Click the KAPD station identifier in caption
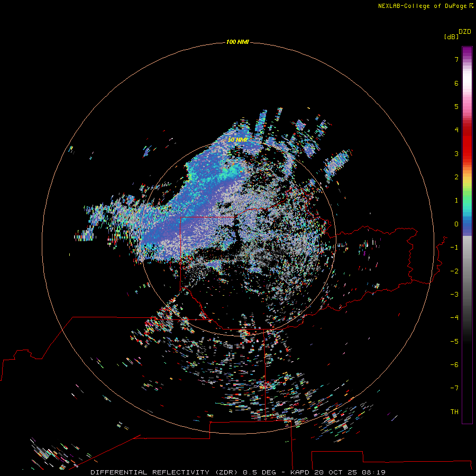Viewport: 476px width, 476px height. [x=300, y=472]
